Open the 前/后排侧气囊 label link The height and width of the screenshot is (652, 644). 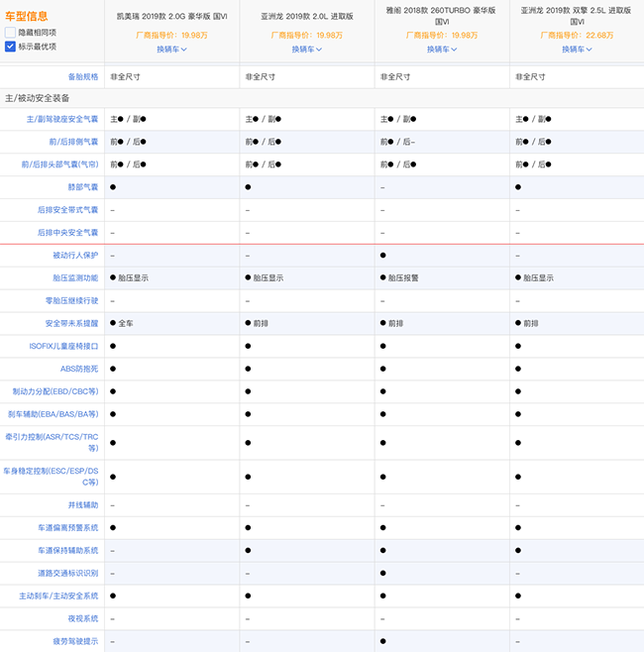(x=73, y=142)
